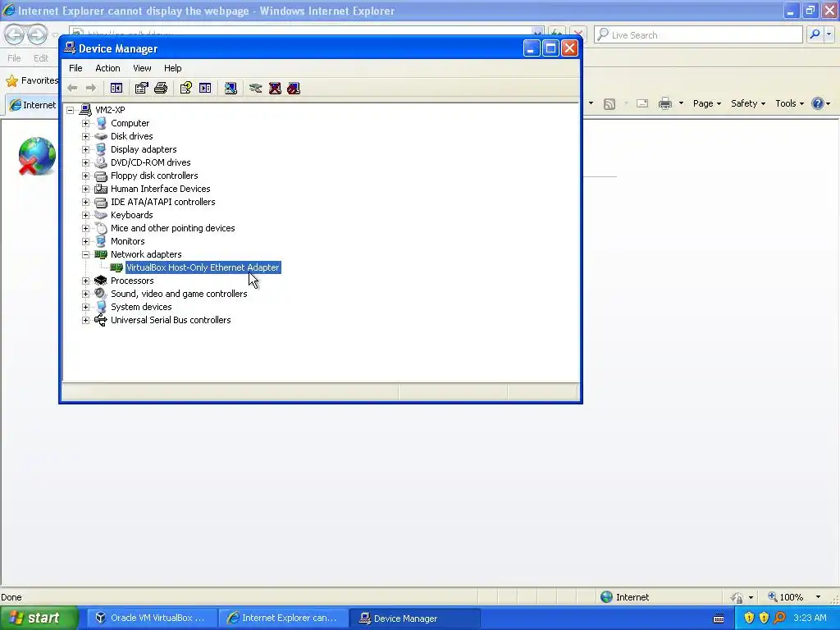Click the Uninstall device toolbar icon

coord(275,88)
